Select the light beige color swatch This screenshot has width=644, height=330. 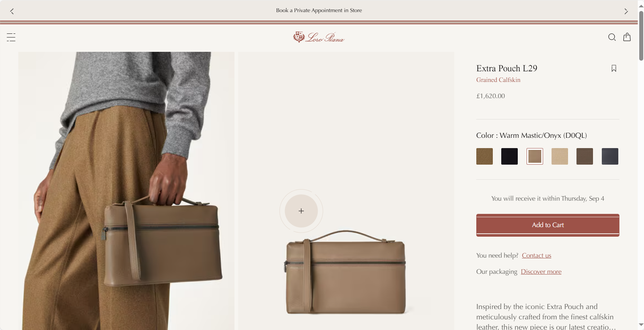(560, 156)
